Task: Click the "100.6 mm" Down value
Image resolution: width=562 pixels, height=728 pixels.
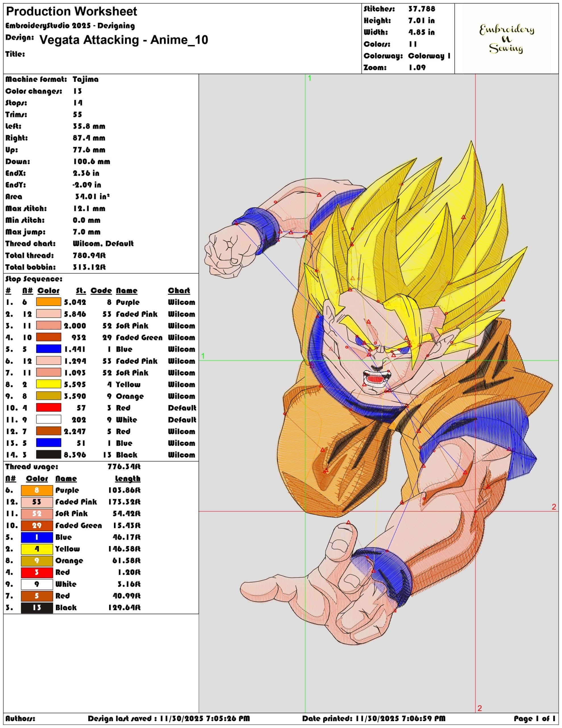Action: point(91,162)
